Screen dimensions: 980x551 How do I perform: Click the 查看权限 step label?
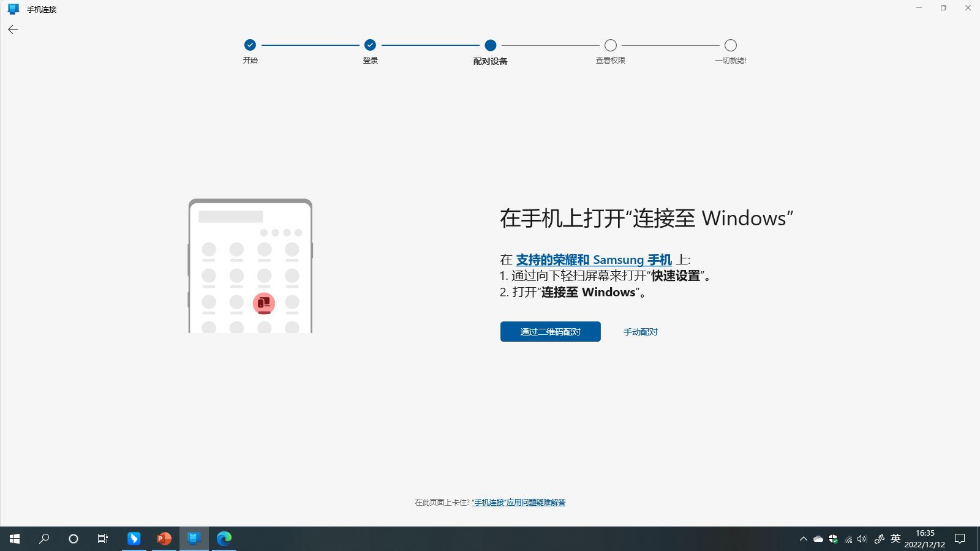click(611, 61)
